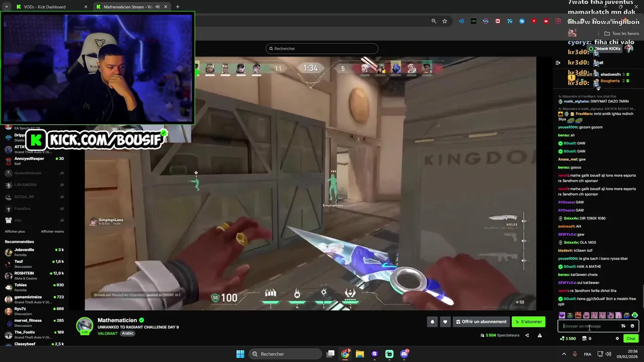Click the warning report triangle icon
The width and height of the screenshot is (644, 362).
point(540,335)
